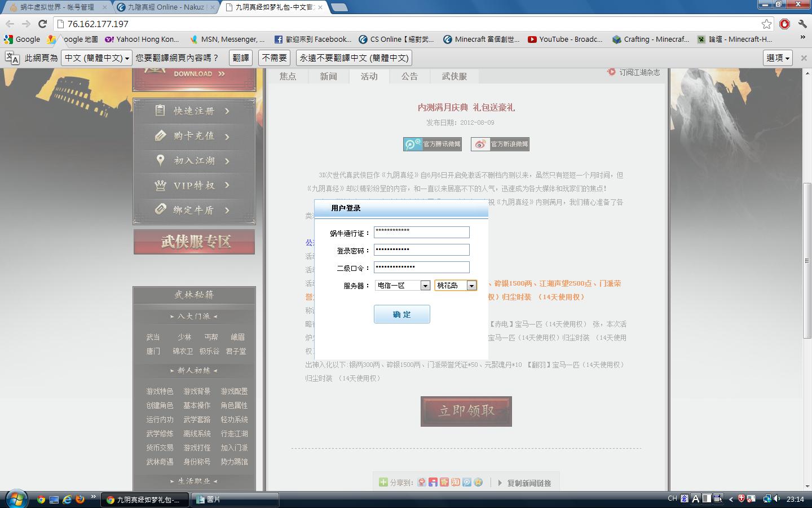
Task: Open the official Tencent Weibo icon link
Action: [x=433, y=144]
